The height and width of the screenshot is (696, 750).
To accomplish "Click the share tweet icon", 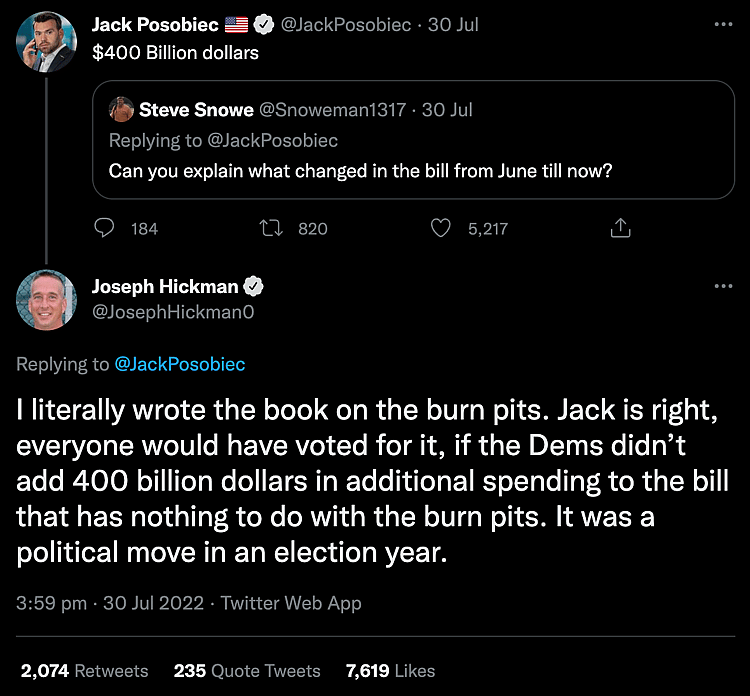I will (x=620, y=229).
